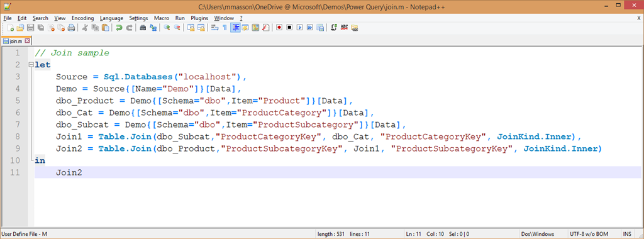Click the Save All icon

pyautogui.click(x=41, y=28)
